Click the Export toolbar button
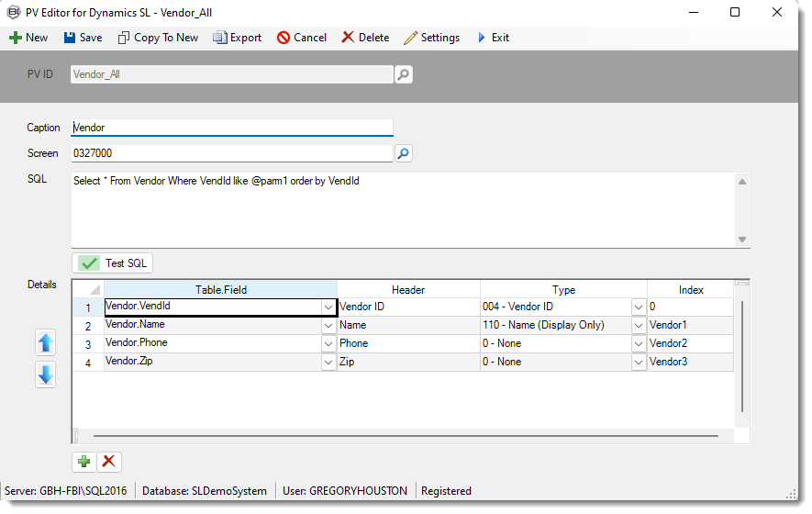The height and width of the screenshot is (514, 812). click(x=238, y=38)
